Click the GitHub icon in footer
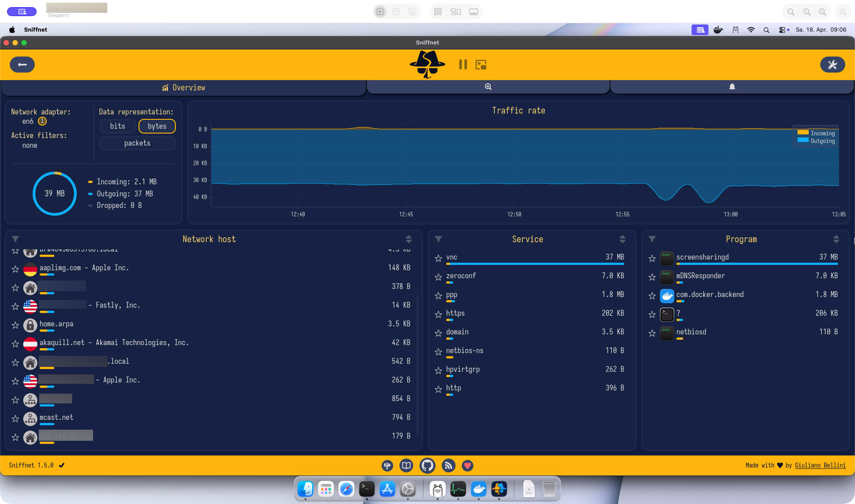Viewport: 855px width, 504px height. [x=427, y=466]
